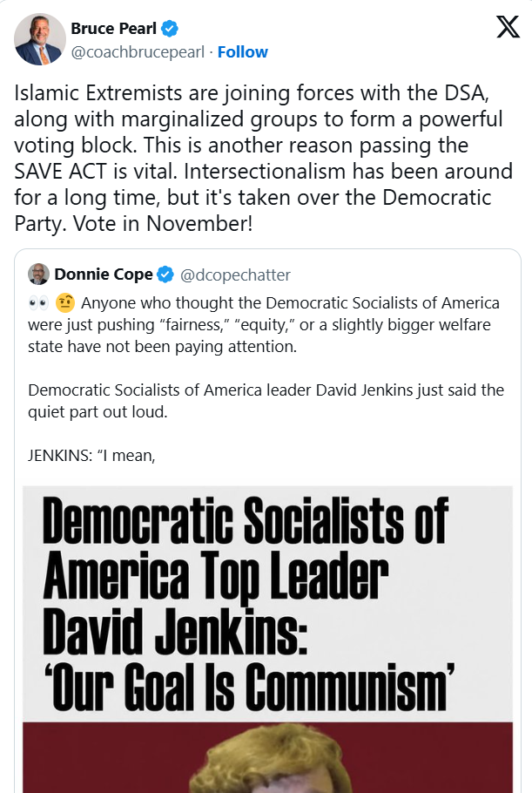Open the @coachbrucepearl handle
Image resolution: width=532 pixels, height=793 pixels.
(138, 52)
